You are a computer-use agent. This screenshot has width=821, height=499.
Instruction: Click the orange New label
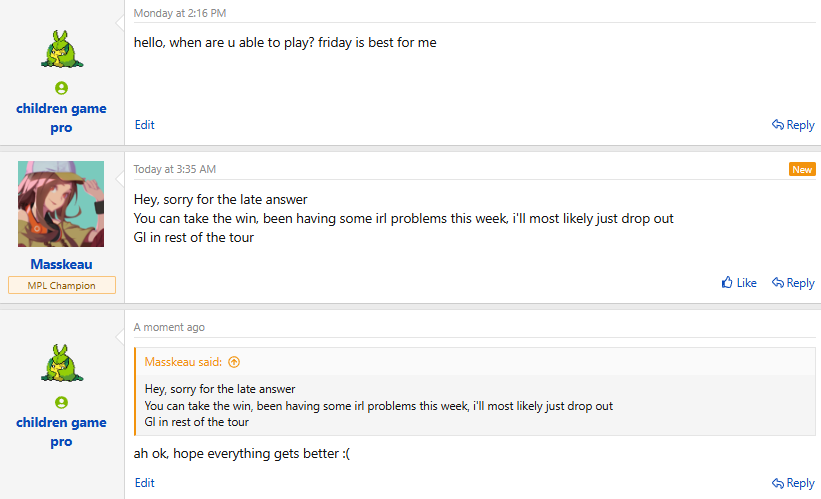(x=802, y=169)
